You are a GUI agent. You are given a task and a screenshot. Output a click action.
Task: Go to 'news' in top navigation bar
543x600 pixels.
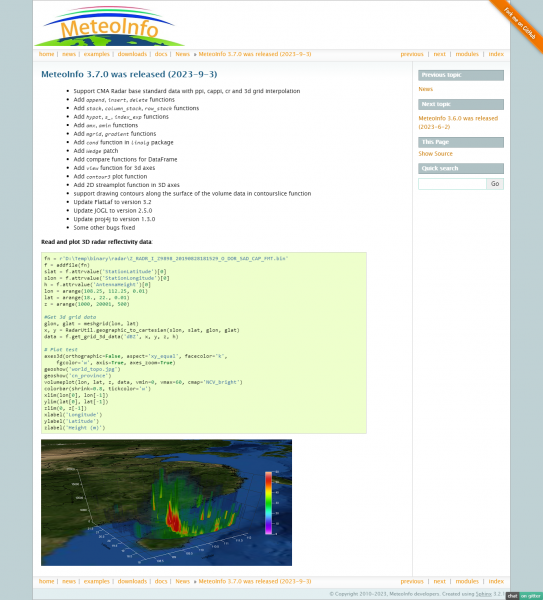69,54
